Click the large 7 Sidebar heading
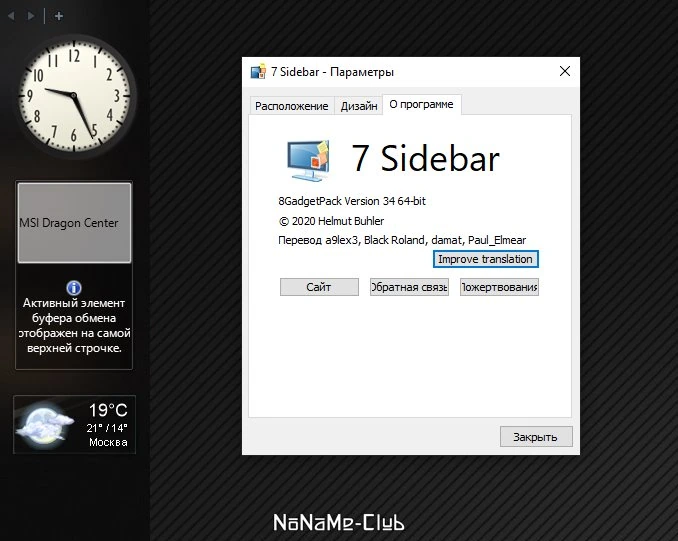 pyautogui.click(x=425, y=159)
